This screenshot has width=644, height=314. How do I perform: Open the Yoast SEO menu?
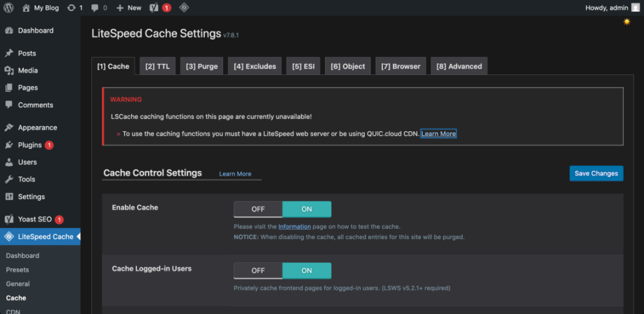[35, 219]
